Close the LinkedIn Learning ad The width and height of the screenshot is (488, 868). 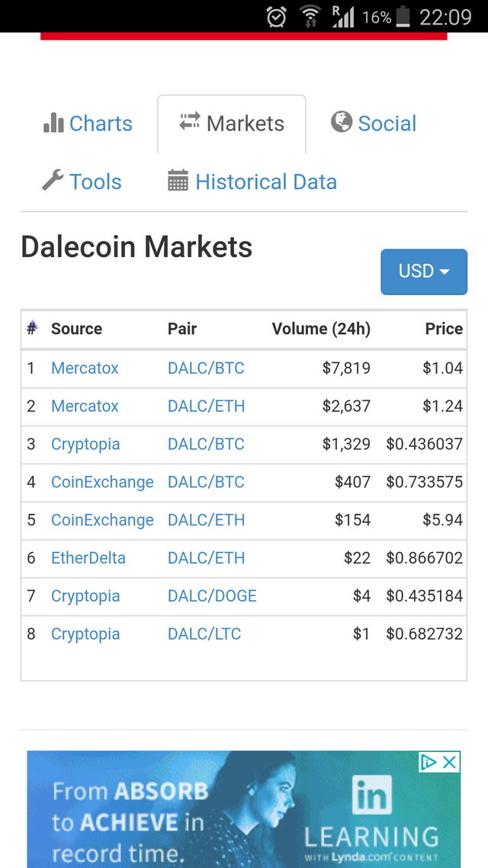[x=450, y=762]
